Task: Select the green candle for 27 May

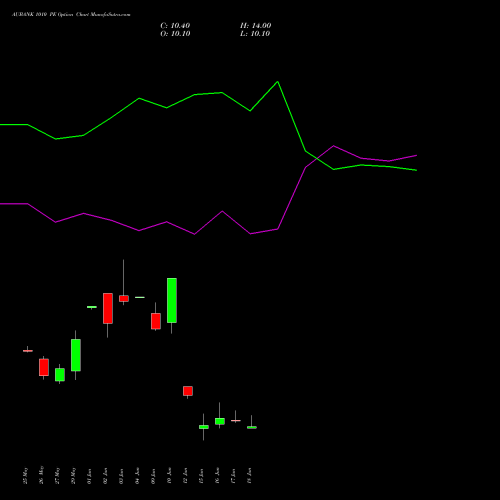Action: pos(60,375)
